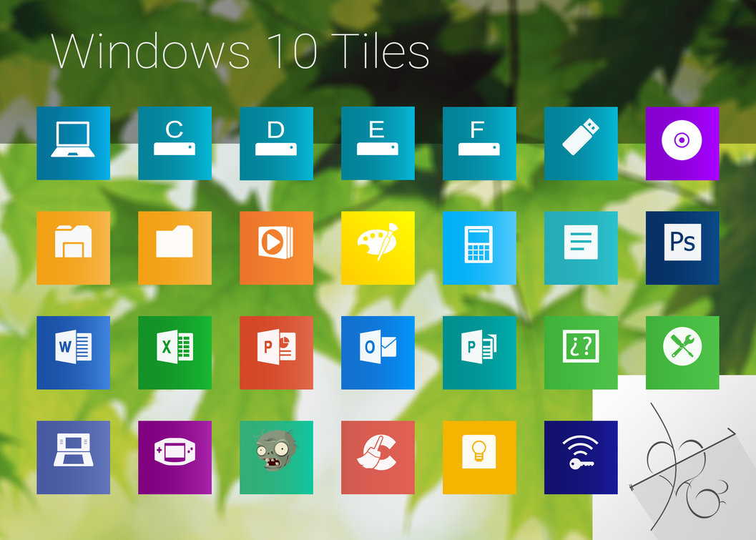Launch Outlook from its tile
The width and height of the screenshot is (756, 540).
[378, 353]
